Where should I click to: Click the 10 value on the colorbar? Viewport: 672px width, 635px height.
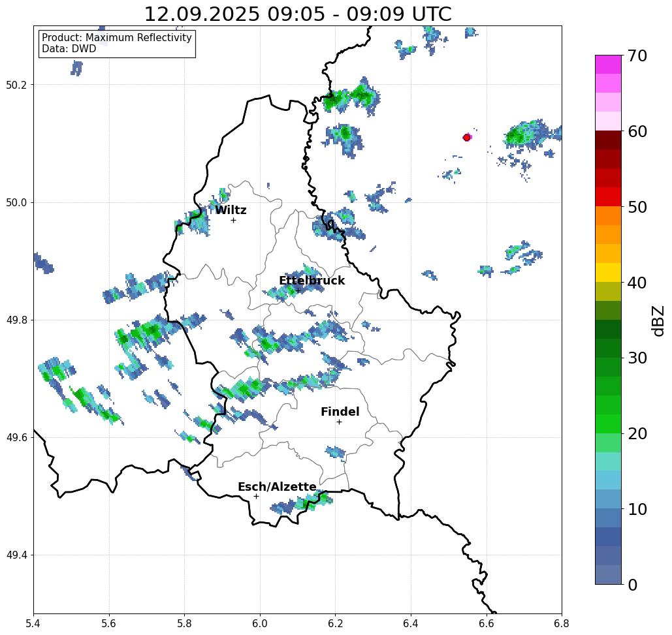pos(637,508)
